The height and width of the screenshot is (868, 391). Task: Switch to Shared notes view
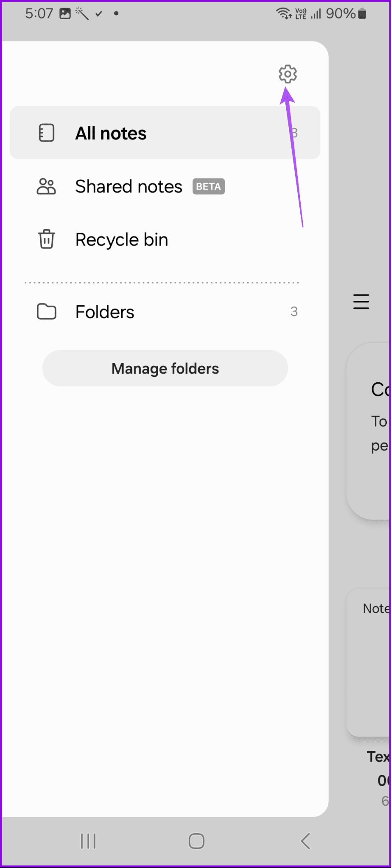(128, 186)
